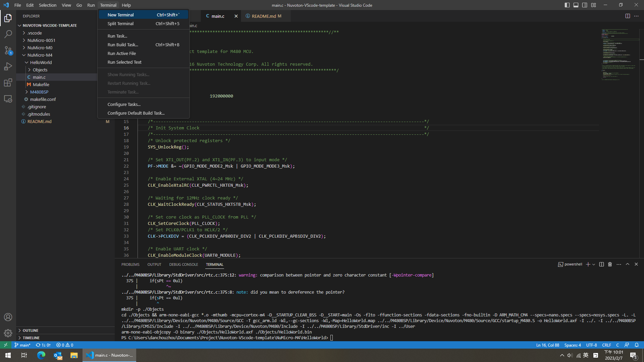Click the main* branch in status bar
The height and width of the screenshot is (362, 644).
pyautogui.click(x=22, y=345)
